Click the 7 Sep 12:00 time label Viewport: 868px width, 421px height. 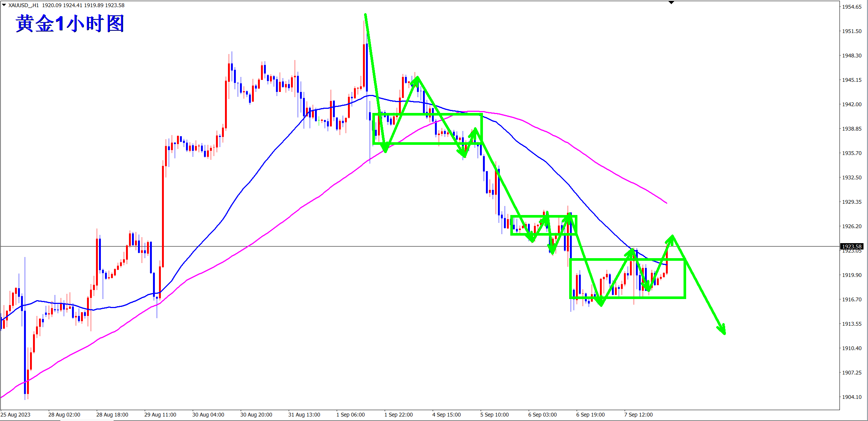[639, 415]
